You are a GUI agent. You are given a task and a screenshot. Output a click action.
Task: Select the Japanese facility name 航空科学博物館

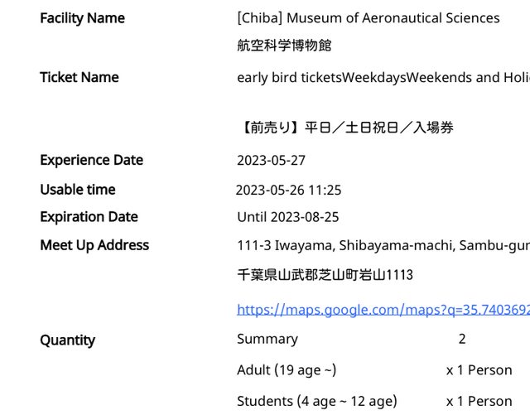point(284,46)
